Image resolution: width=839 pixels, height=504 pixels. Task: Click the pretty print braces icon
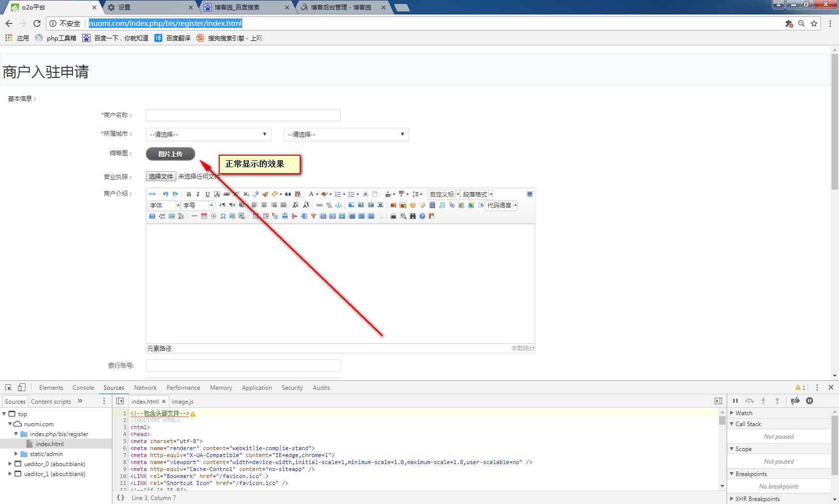[120, 498]
